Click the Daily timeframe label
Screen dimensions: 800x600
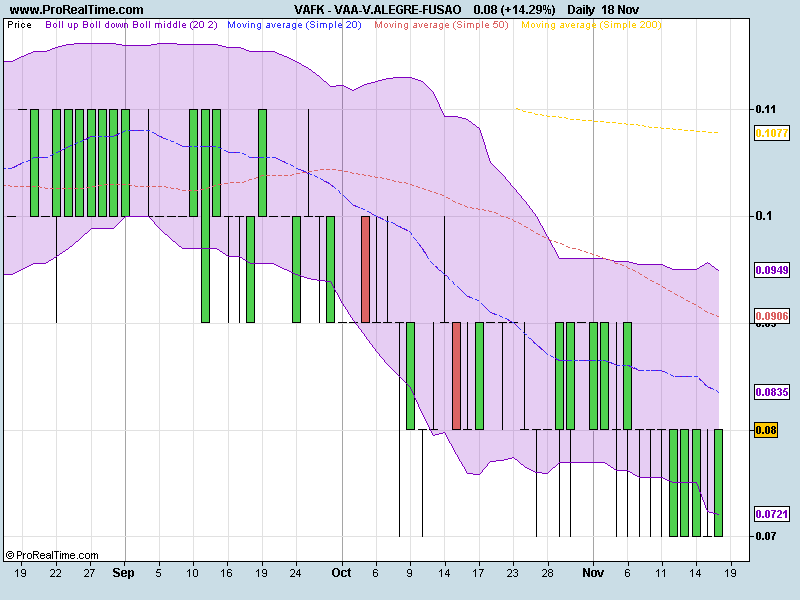click(580, 9)
